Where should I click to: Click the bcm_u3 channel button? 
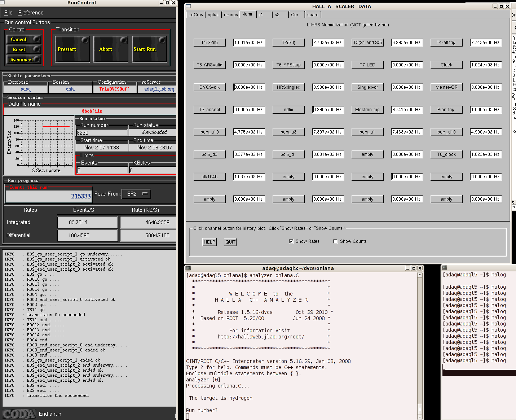(288, 132)
